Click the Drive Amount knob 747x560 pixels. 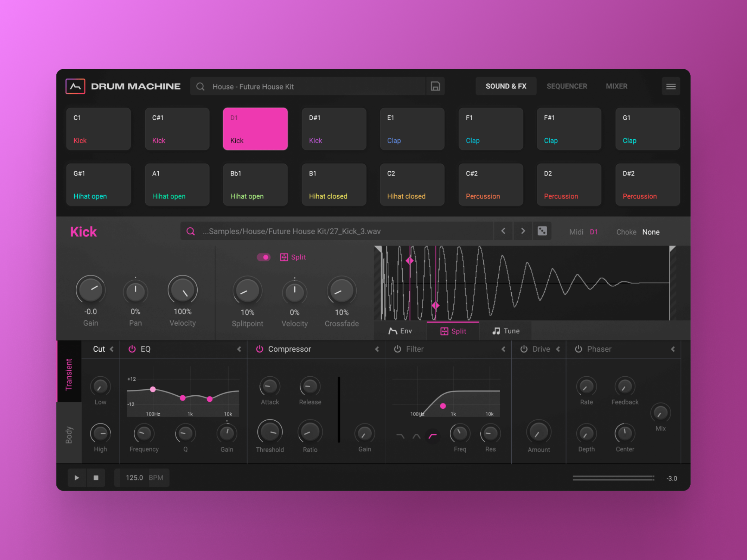click(539, 432)
